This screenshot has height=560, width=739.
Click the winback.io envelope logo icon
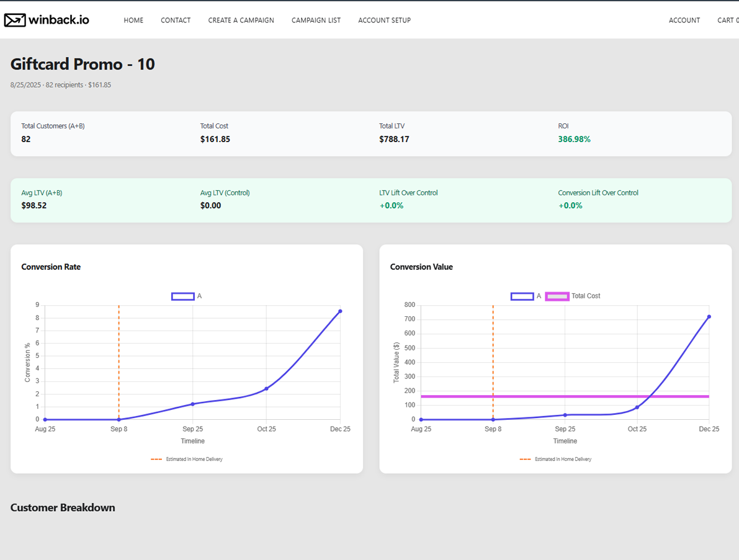[15, 19]
